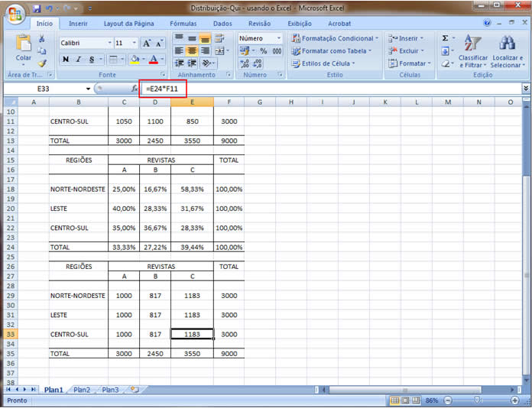532x408 pixels.
Task: Click the Format Painter brush icon
Action: [x=43, y=63]
